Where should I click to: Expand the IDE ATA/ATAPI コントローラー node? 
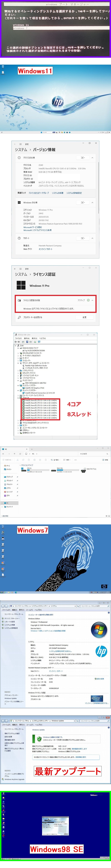(x=18, y=353)
